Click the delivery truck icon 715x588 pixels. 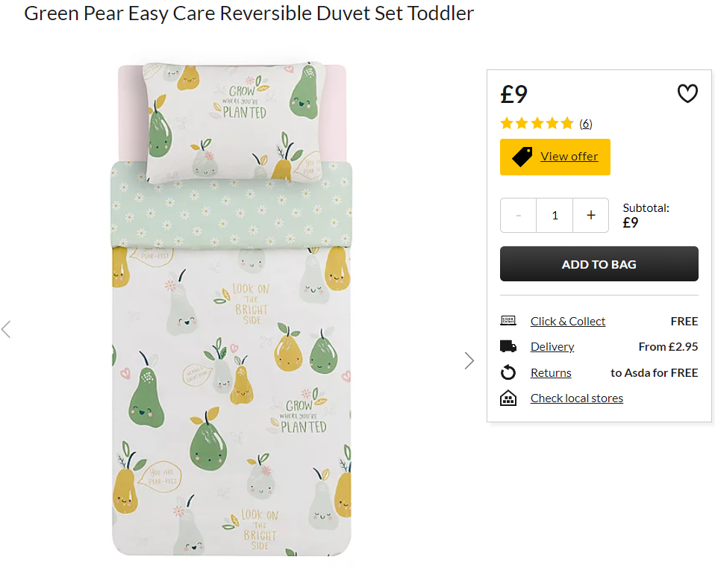(x=508, y=346)
